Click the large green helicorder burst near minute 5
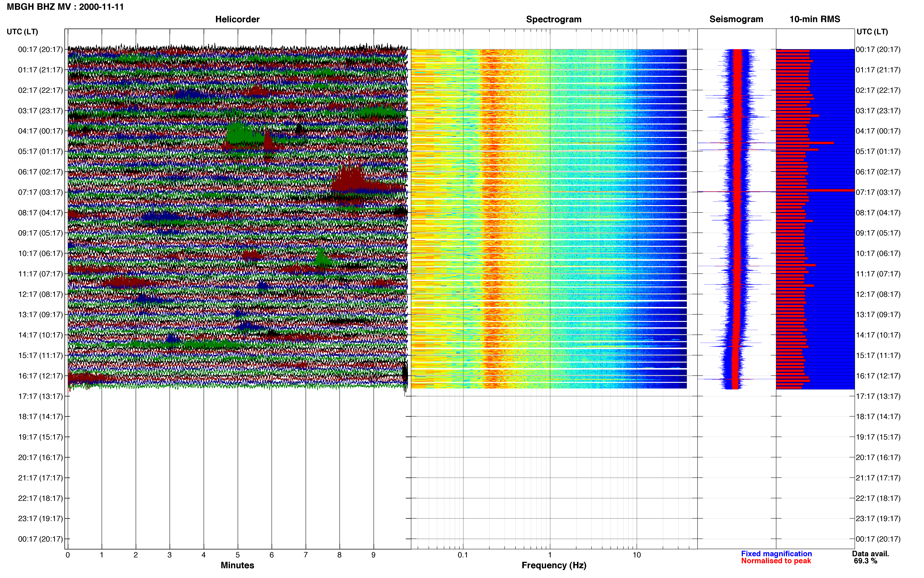The height and width of the screenshot is (578, 924). click(244, 134)
